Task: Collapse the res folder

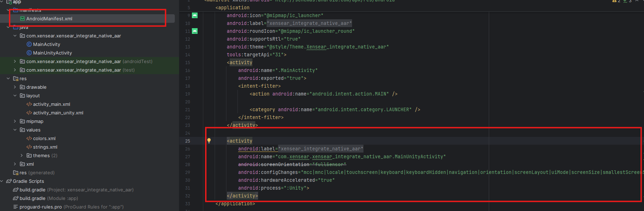Action: click(8, 78)
